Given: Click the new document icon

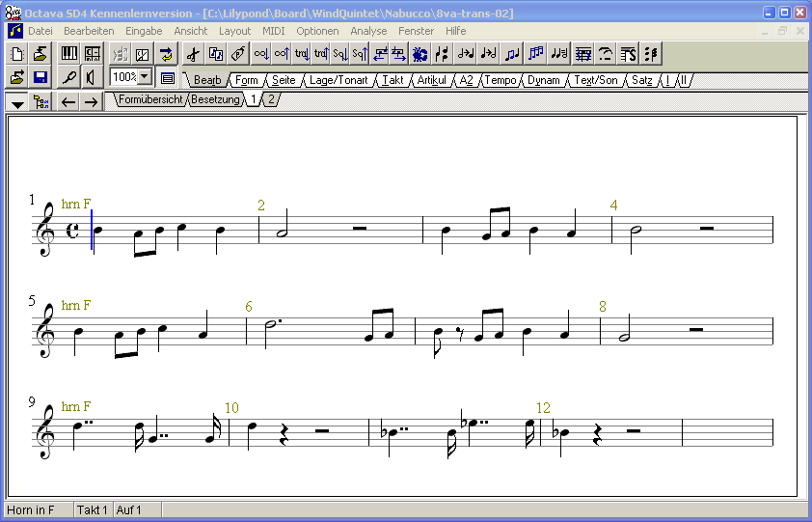Looking at the screenshot, I should pyautogui.click(x=17, y=54).
